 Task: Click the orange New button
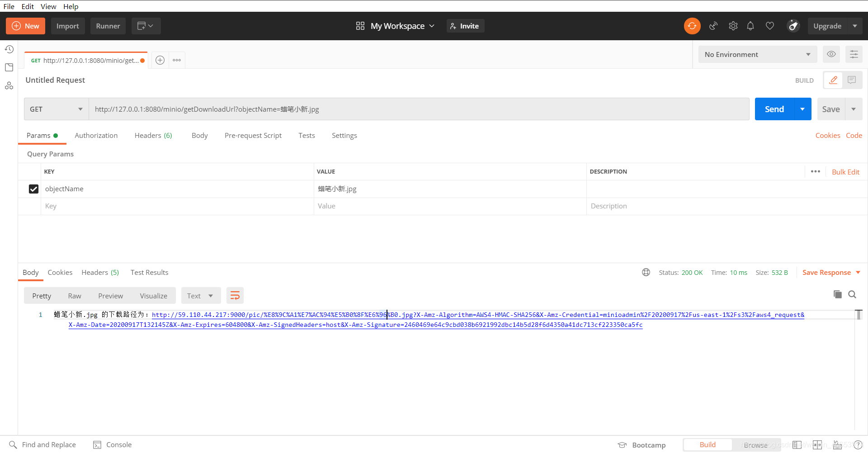[25, 26]
